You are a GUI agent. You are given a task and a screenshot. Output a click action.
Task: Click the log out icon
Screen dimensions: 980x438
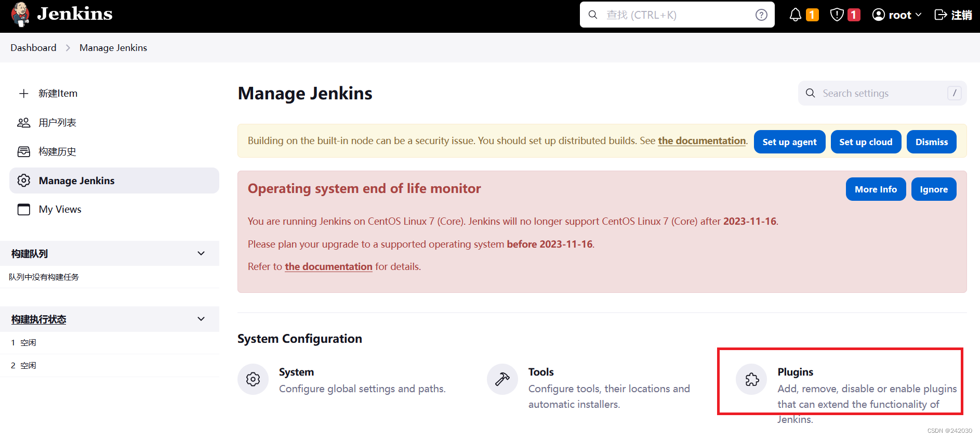pos(941,15)
